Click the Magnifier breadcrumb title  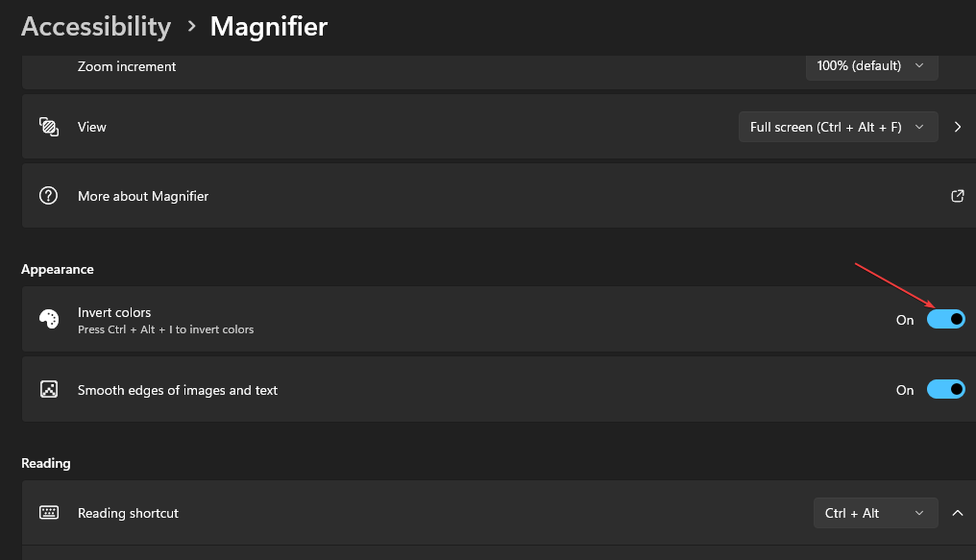[268, 26]
